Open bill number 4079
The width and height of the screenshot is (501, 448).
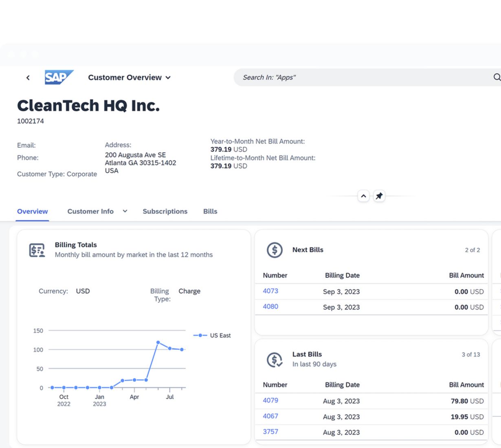coord(270,400)
